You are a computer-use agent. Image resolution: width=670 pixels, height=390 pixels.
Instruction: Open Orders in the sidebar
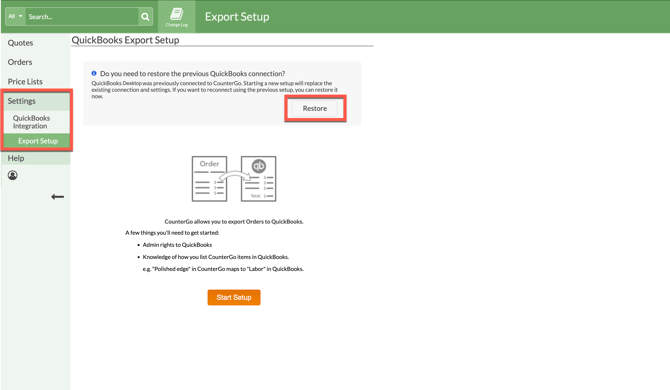tap(20, 62)
